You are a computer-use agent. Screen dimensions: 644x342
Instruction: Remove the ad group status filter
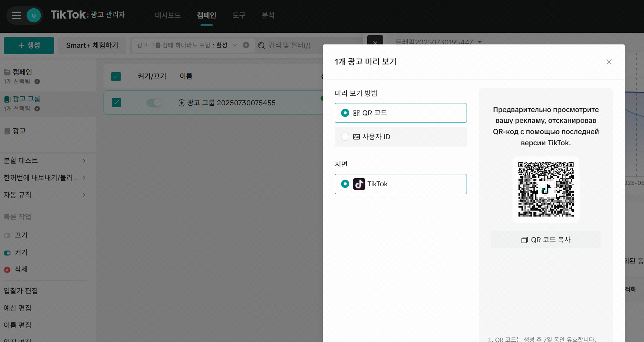246,45
